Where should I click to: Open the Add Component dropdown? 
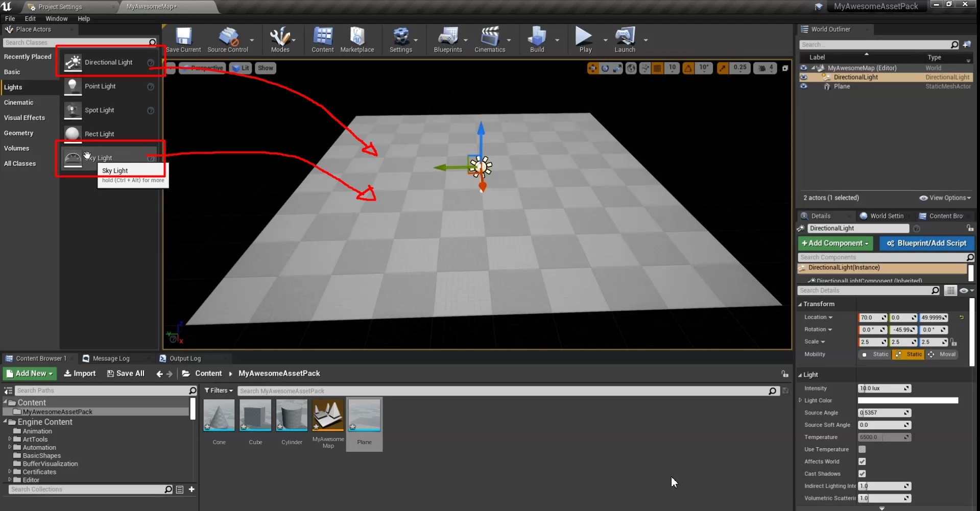pos(835,244)
